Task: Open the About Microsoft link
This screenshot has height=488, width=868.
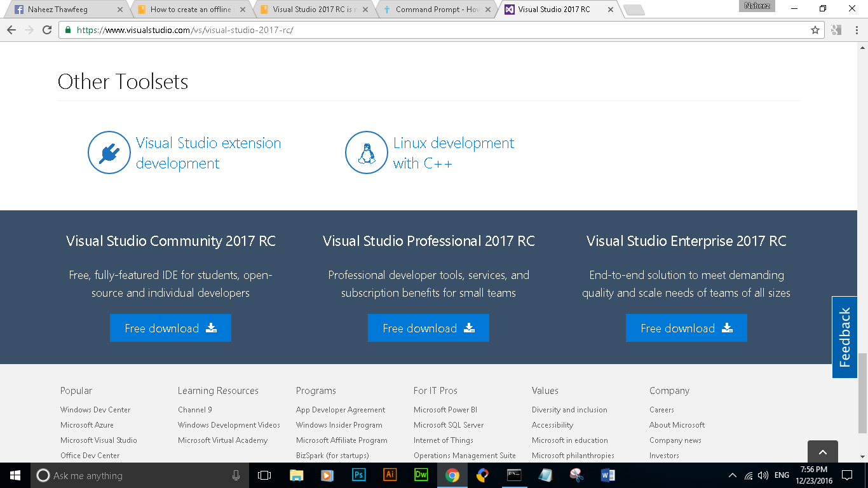Action: 677,425
